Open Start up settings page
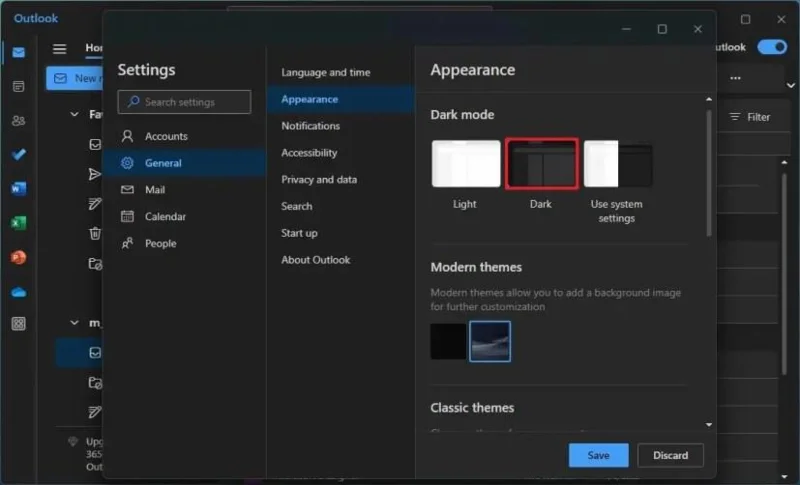Image resolution: width=800 pixels, height=485 pixels. 341,233
